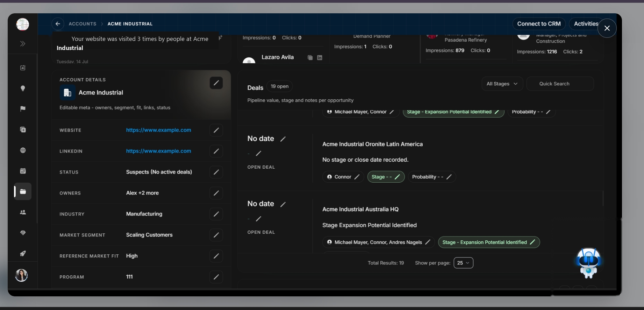
Task: Expand the sidebar with double chevron icon
Action: (23, 44)
